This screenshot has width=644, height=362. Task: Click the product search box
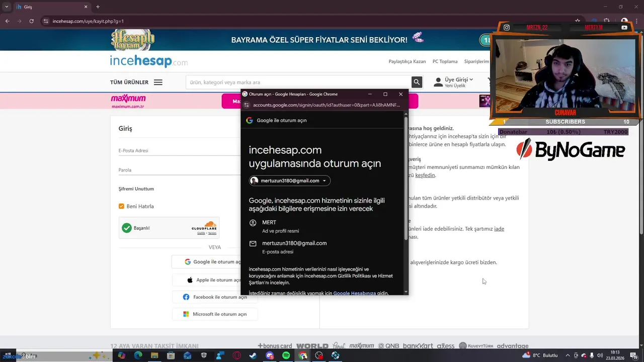coord(298,82)
